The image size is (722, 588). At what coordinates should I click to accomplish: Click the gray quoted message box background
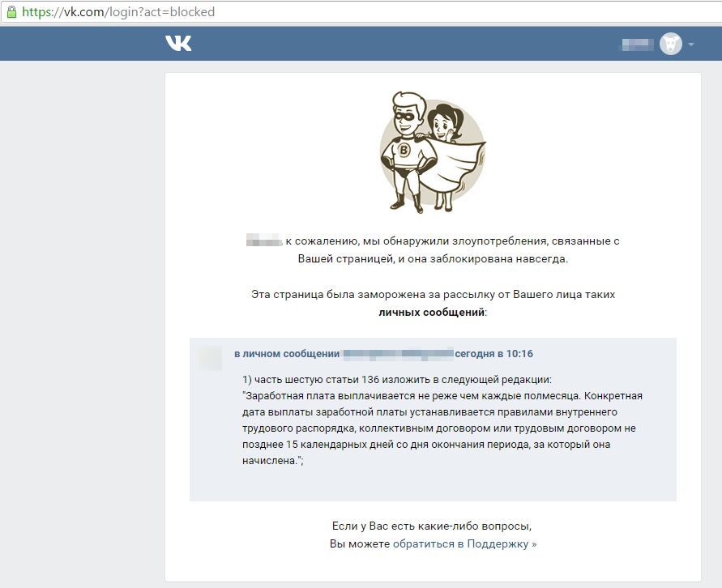coord(433,483)
